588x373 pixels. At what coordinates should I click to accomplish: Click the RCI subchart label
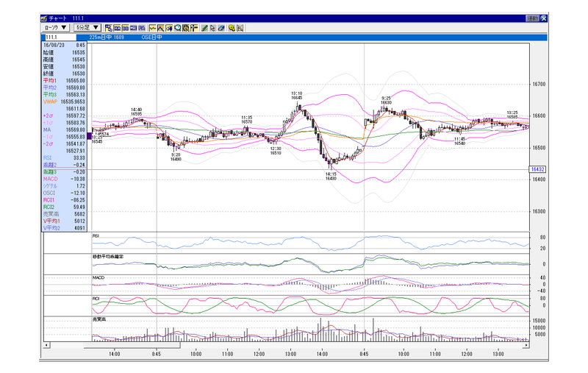(96, 299)
